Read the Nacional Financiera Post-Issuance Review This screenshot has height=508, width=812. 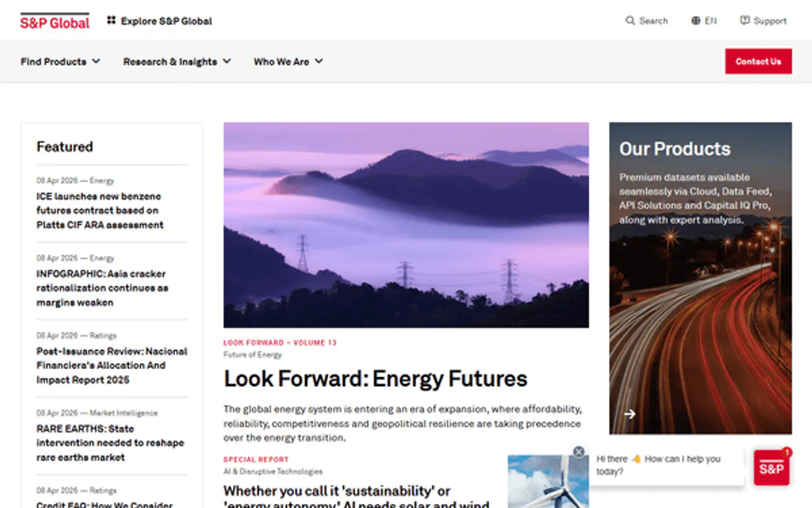(112, 366)
